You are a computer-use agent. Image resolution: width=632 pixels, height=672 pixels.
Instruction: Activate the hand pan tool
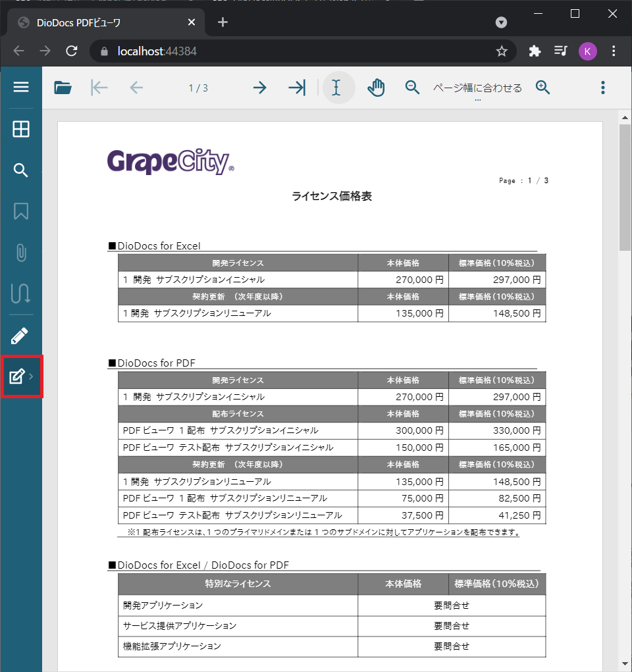pyautogui.click(x=376, y=88)
